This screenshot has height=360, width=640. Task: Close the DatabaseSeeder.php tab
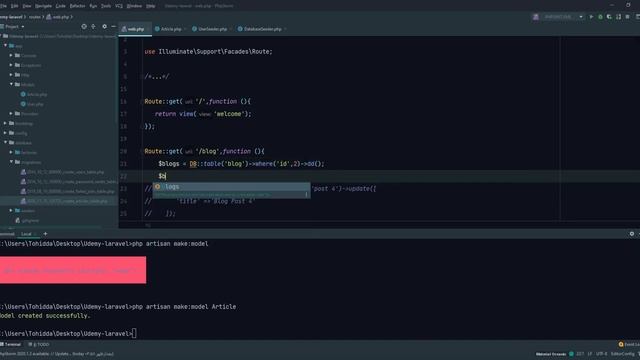tap(285, 29)
